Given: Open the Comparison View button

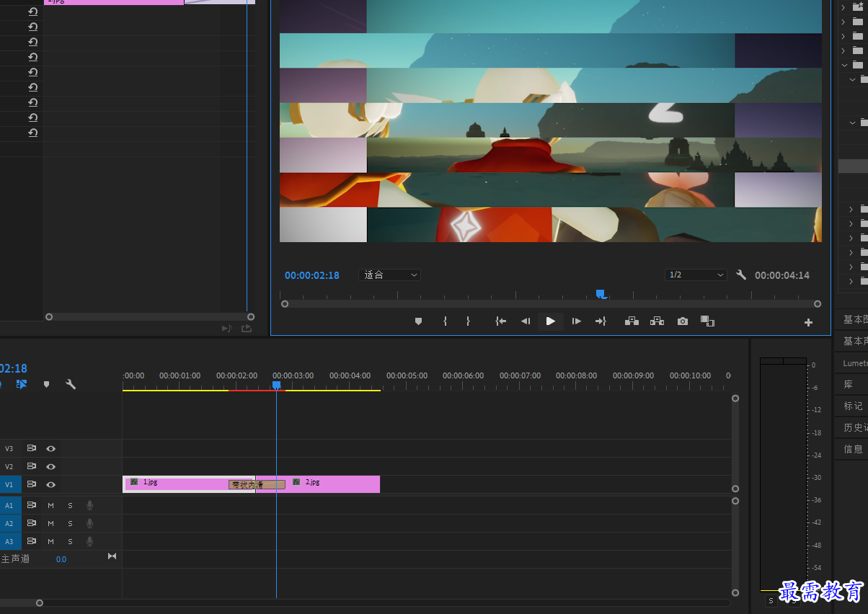Looking at the screenshot, I should click(x=707, y=321).
